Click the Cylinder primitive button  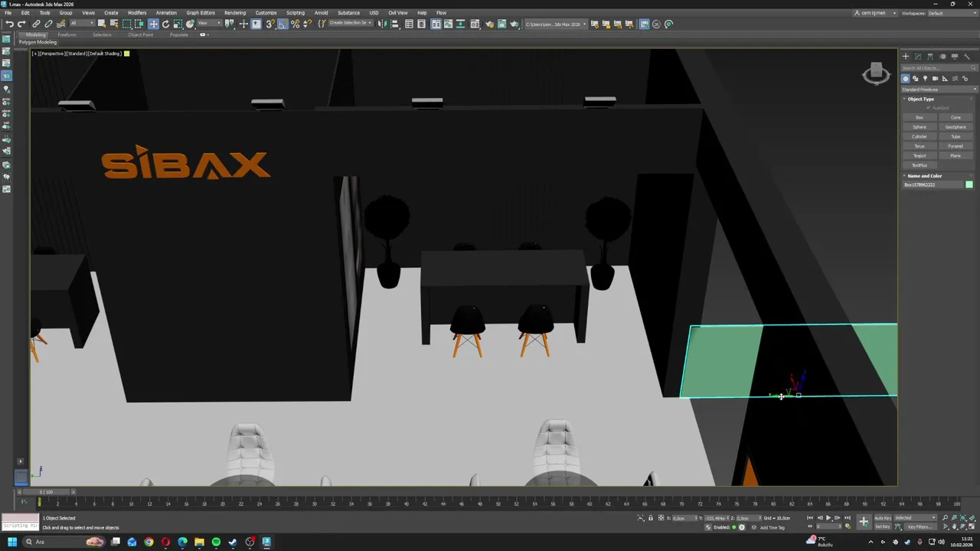(920, 136)
